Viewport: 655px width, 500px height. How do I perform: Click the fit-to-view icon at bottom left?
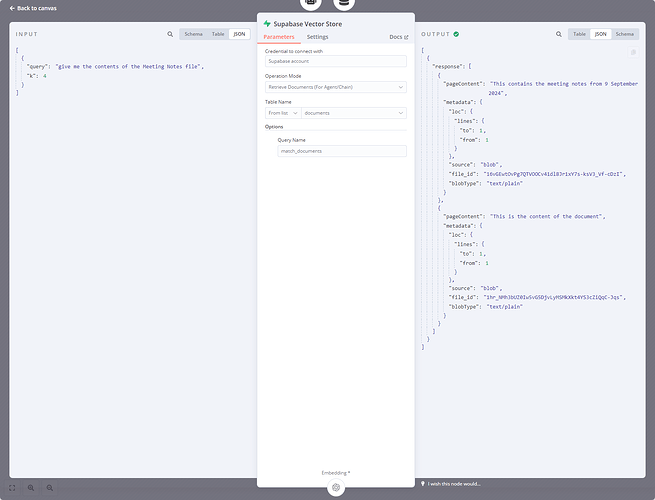pyautogui.click(x=12, y=488)
